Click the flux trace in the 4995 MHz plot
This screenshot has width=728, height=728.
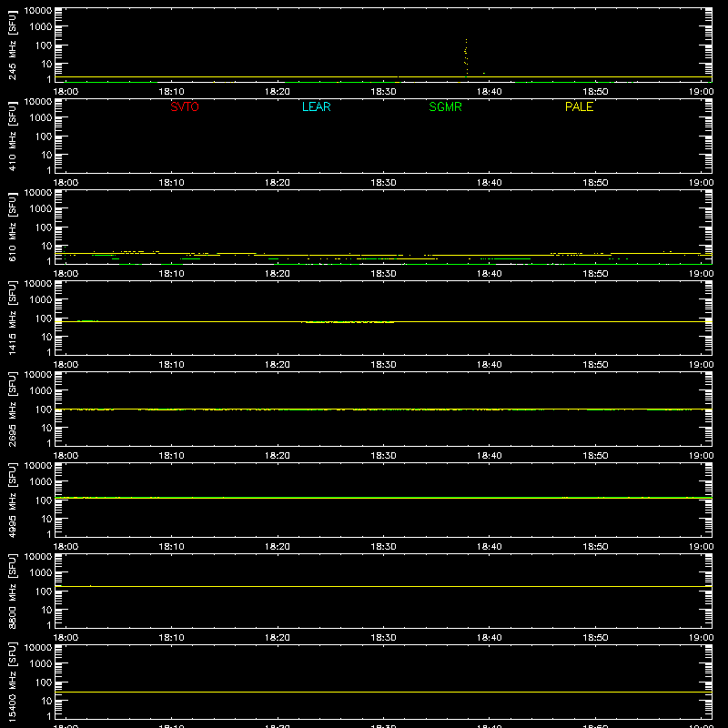click(x=383, y=498)
